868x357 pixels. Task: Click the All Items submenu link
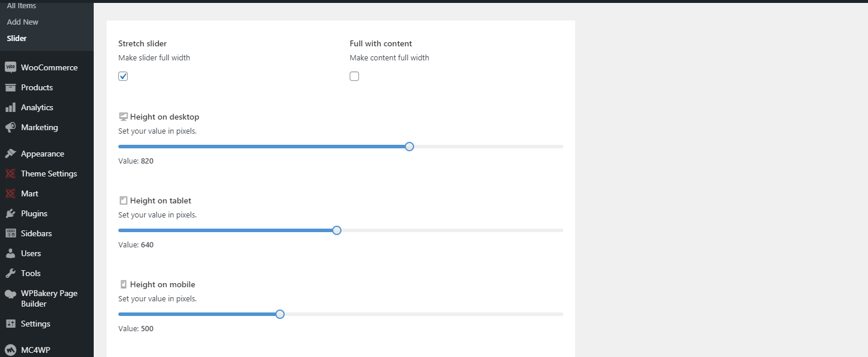pos(22,6)
